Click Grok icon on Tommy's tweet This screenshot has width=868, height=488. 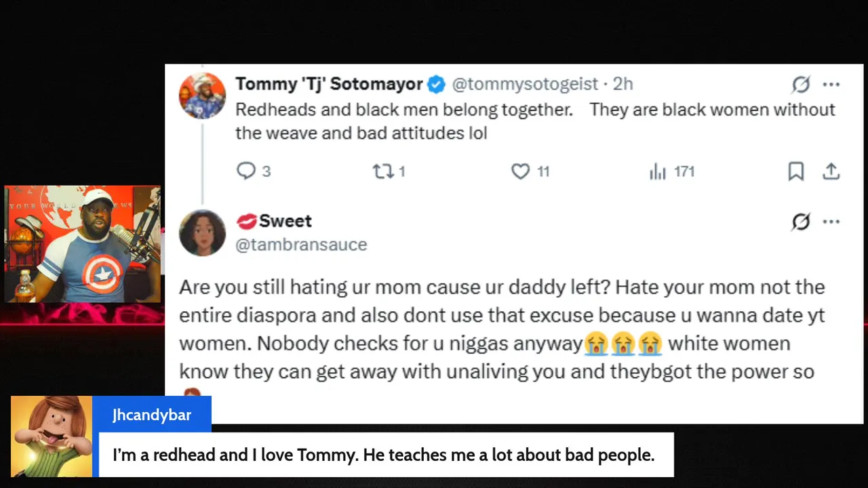(x=801, y=84)
